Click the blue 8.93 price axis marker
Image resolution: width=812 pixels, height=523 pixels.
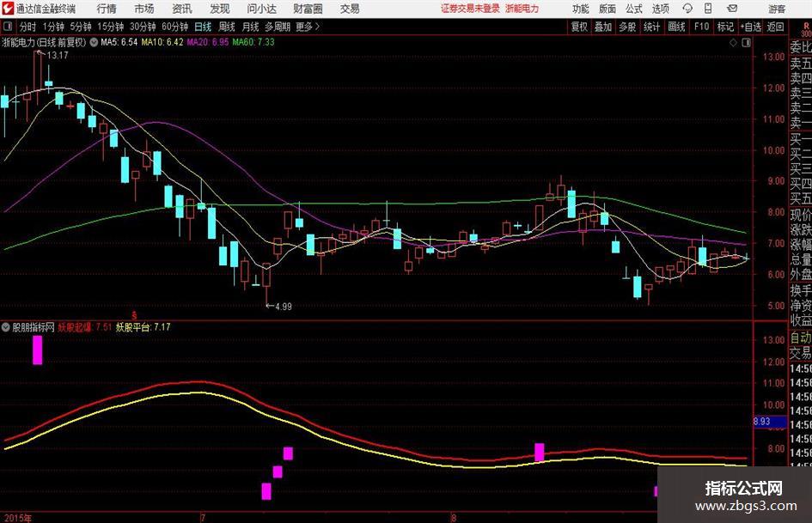click(770, 422)
